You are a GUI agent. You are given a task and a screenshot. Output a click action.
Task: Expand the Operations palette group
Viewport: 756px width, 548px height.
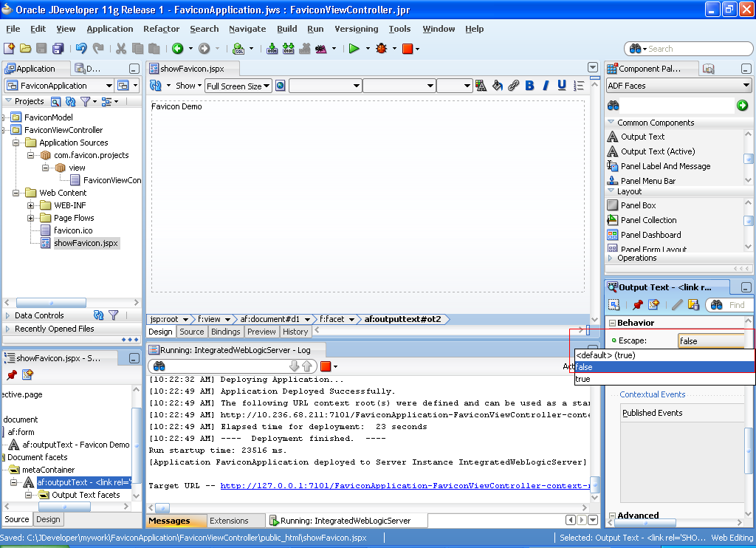[x=611, y=258]
